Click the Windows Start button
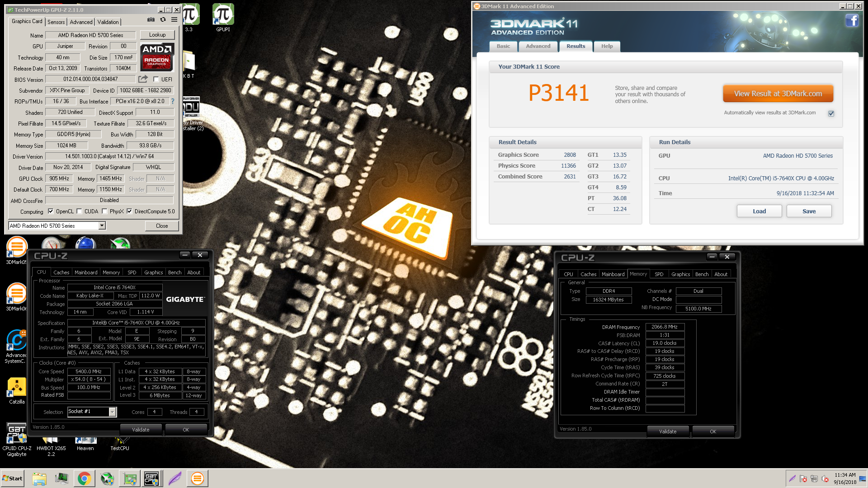 click(x=12, y=479)
